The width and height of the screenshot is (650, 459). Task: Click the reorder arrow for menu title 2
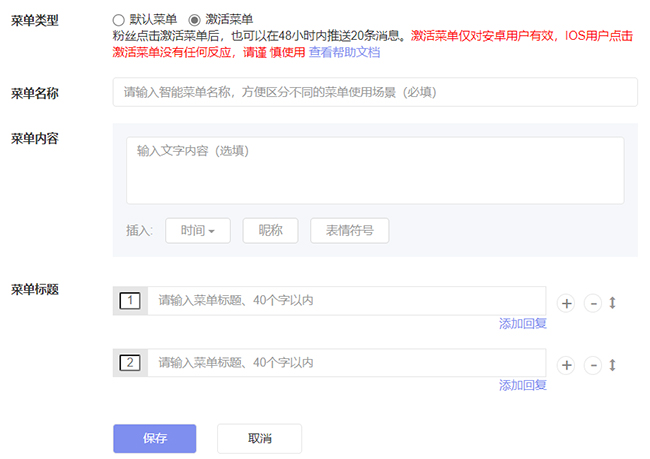tap(612, 365)
